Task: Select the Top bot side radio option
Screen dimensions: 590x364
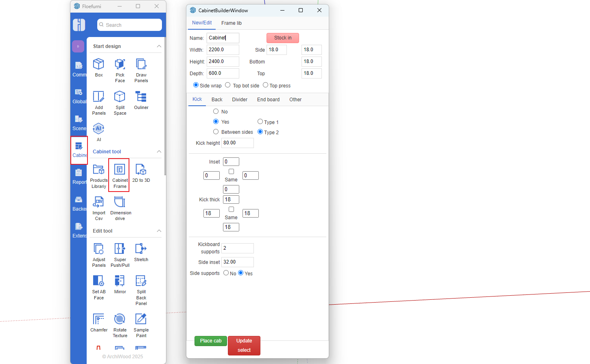Action: tap(228, 85)
